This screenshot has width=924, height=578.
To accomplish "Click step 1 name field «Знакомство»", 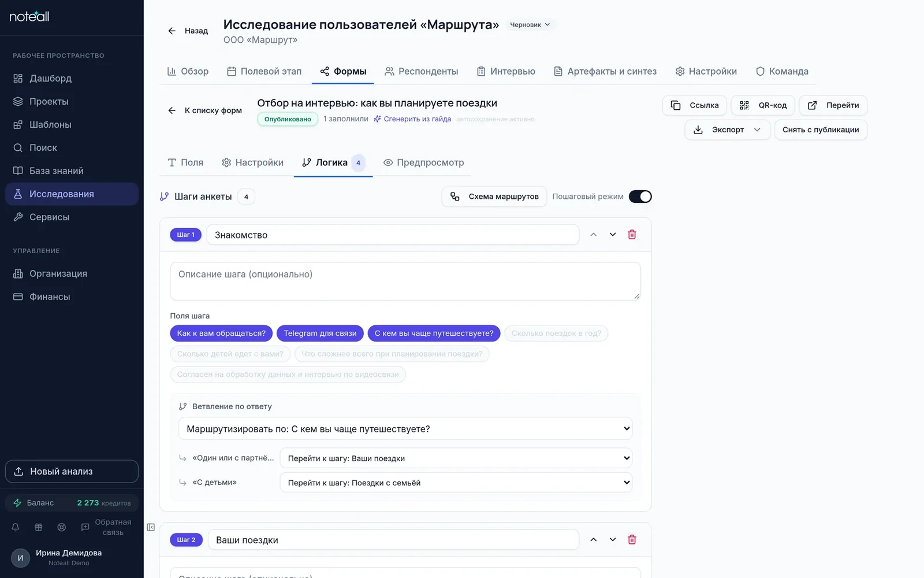I will 393,235.
